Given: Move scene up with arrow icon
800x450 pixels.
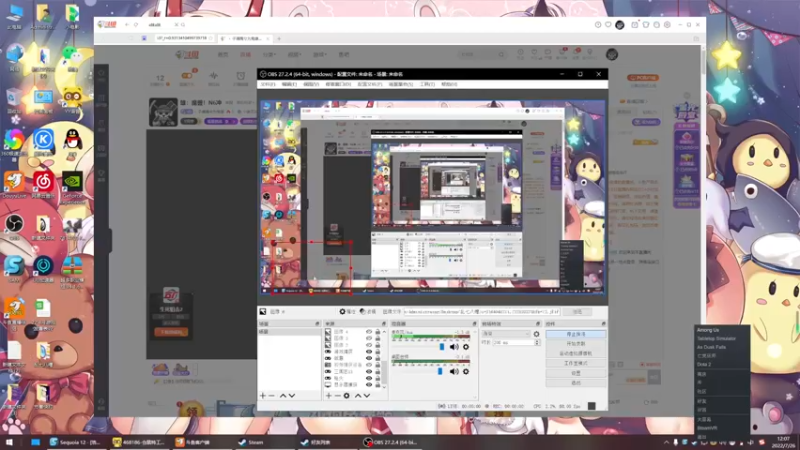Looking at the screenshot, I should [x=283, y=395].
